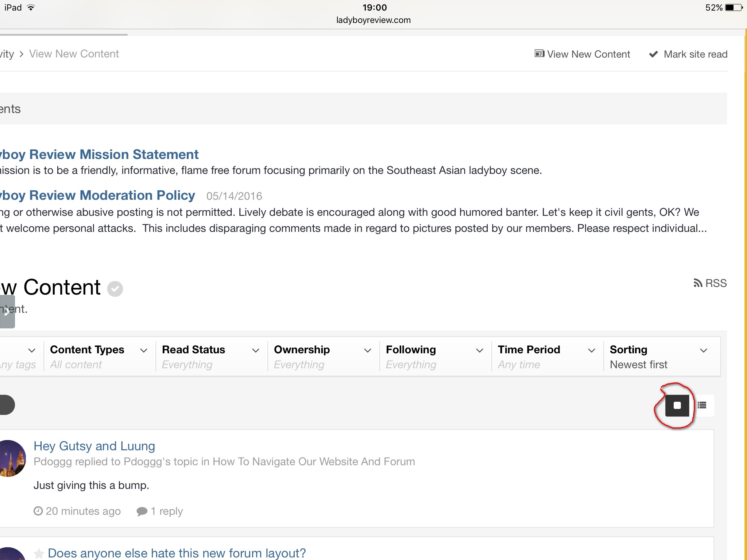
Task: Click the grey checkmark circle beside Content heading
Action: pyautogui.click(x=115, y=289)
